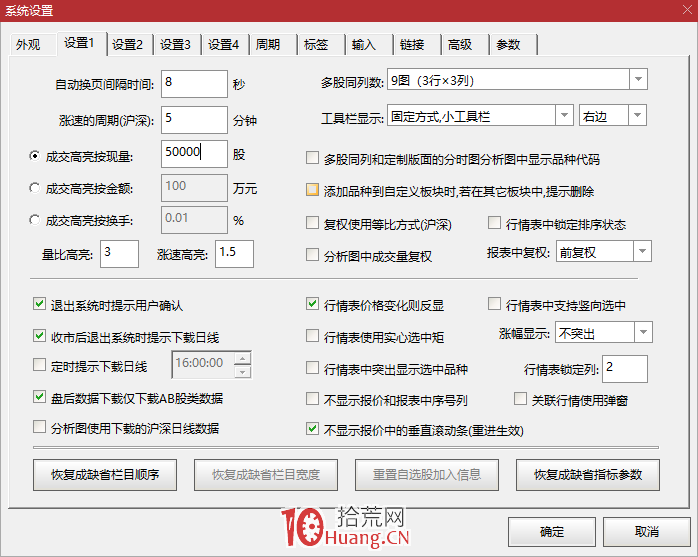Click the 恢复成缺省指标参数 button
Image resolution: width=698 pixels, height=557 pixels.
[x=588, y=475]
